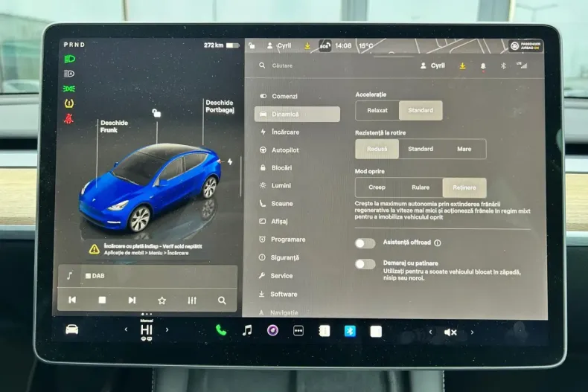Viewport: 588px width, 392px height.
Task: Increase temperature with right chevron
Action: 167,330
